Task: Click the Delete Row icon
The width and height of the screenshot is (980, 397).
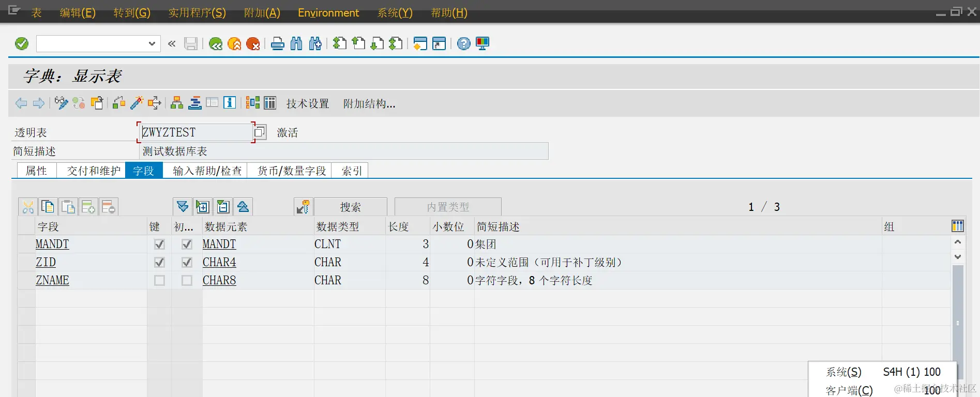Action: [109, 207]
